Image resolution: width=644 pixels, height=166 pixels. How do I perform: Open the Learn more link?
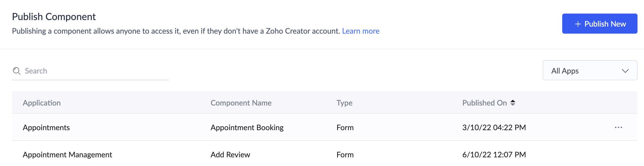tap(360, 31)
